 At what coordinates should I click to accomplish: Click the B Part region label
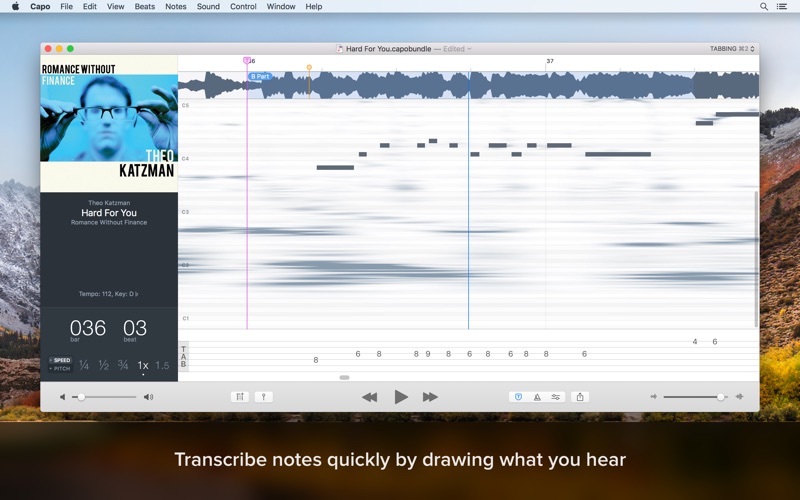click(x=260, y=77)
